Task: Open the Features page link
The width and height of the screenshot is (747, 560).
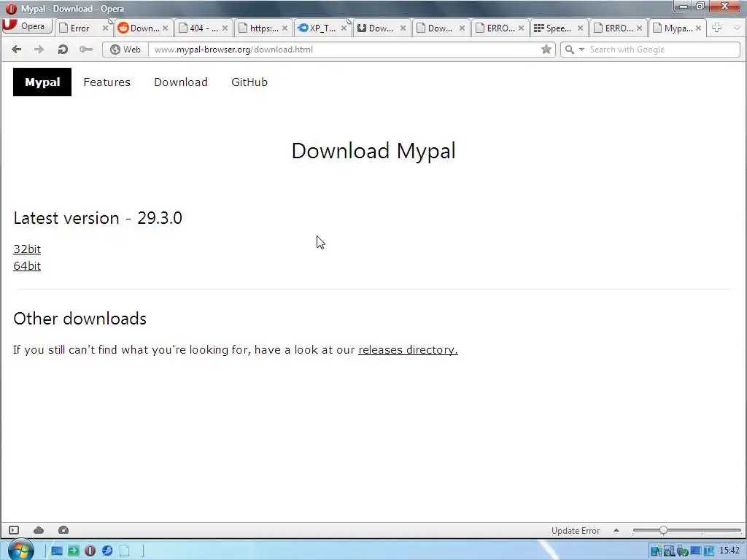Action: click(x=107, y=82)
